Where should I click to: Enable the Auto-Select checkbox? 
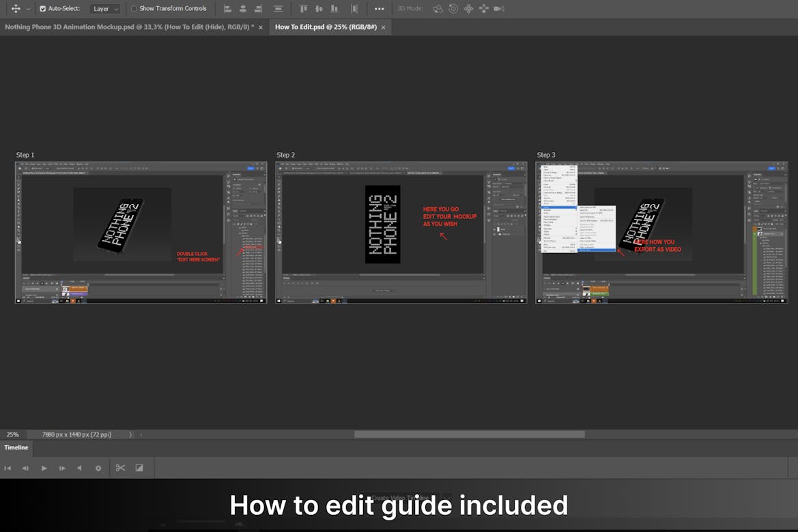43,9
